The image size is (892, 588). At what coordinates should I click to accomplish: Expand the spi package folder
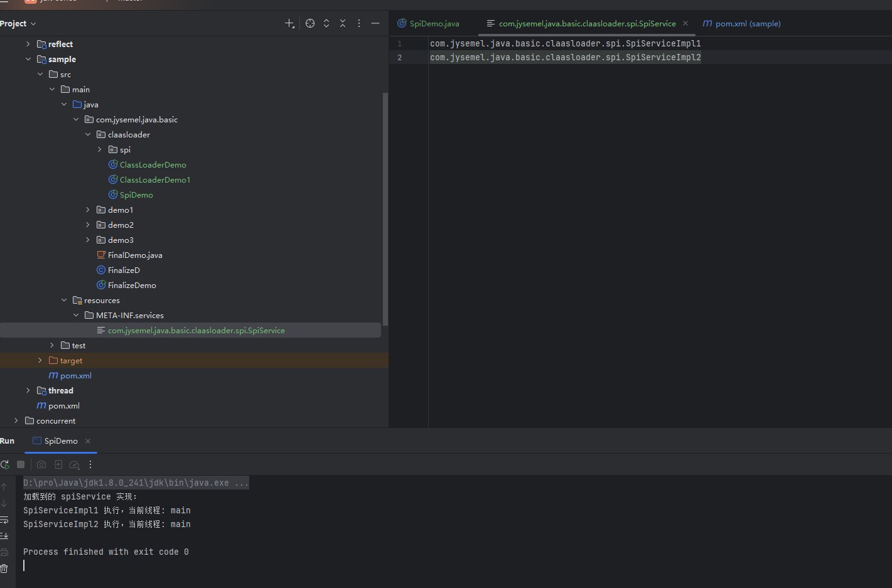[100, 149]
